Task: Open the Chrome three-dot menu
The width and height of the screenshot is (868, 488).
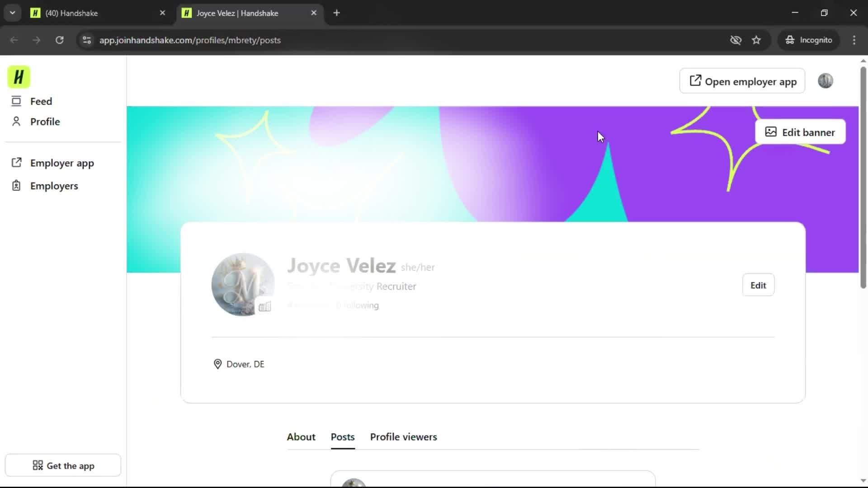Action: (854, 40)
